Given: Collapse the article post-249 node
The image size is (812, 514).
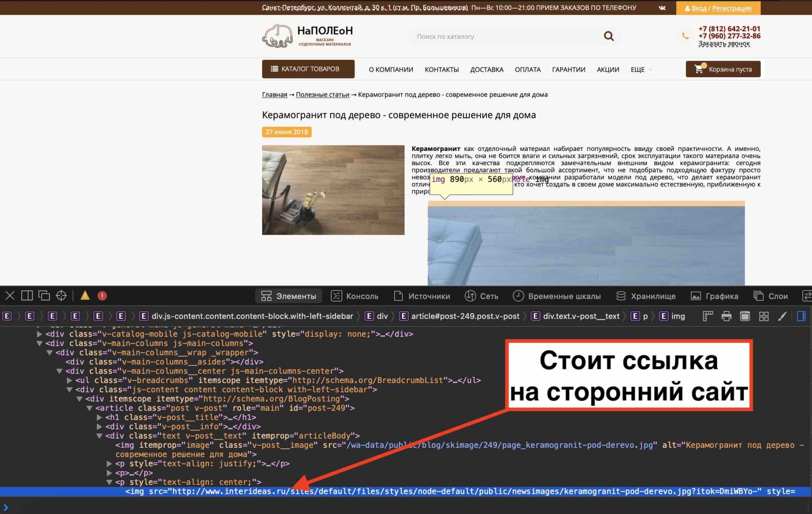Looking at the screenshot, I should pyautogui.click(x=89, y=408).
